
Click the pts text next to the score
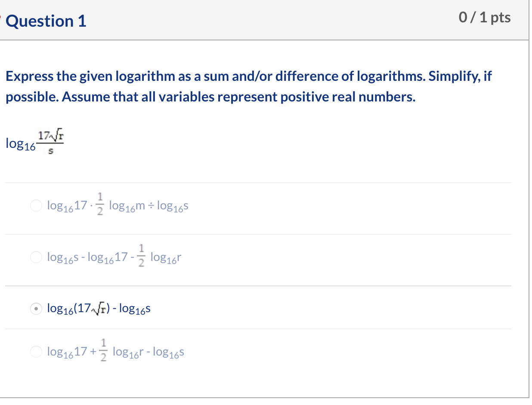pyautogui.click(x=501, y=17)
